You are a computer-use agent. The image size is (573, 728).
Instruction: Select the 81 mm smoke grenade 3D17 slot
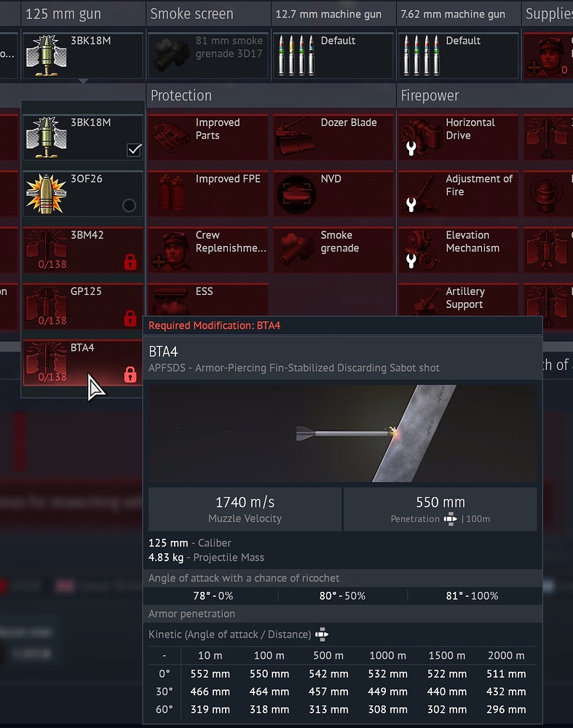208,55
